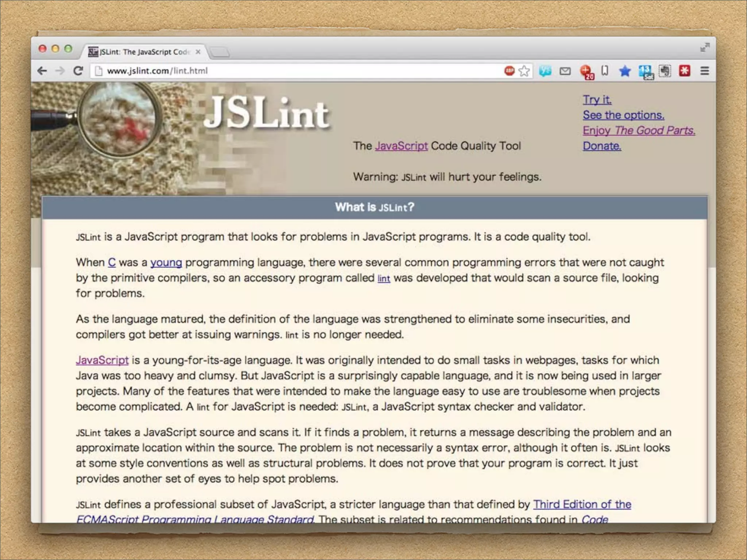Click the AdBlock Plus icon in address bar
This screenshot has height=560, width=747.
pos(509,71)
